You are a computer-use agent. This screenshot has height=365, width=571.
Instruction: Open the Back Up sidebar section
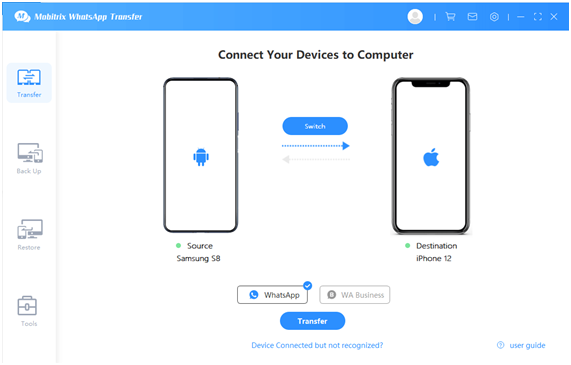[29, 158]
